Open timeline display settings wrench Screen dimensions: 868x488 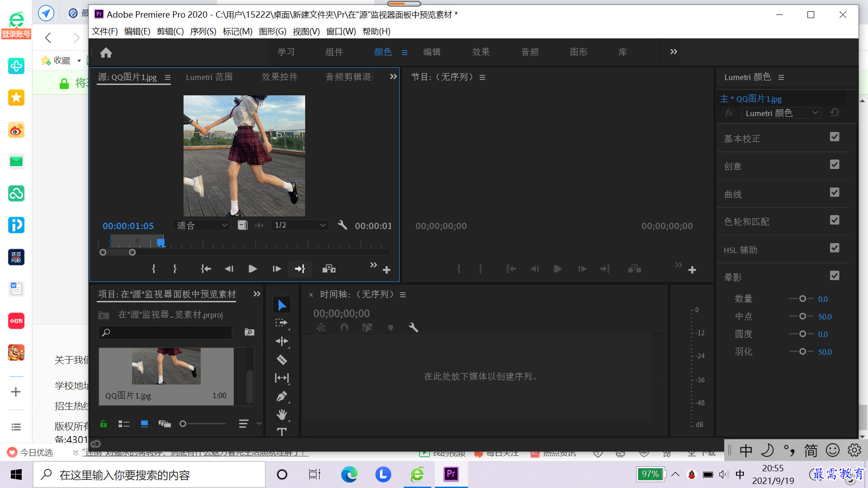(413, 328)
